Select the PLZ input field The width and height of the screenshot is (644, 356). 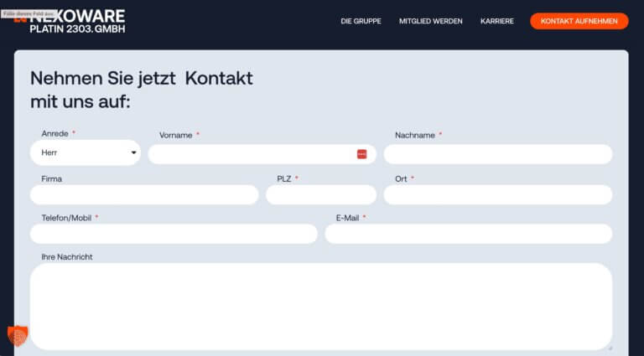[x=321, y=194]
